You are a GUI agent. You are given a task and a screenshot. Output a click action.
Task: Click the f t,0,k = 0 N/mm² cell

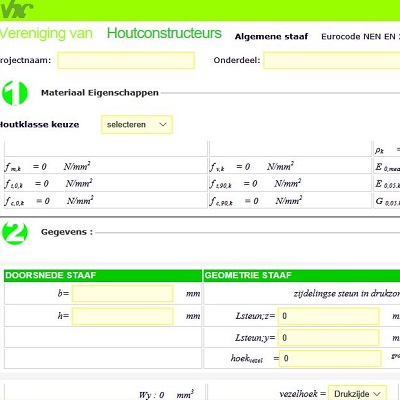(106, 183)
